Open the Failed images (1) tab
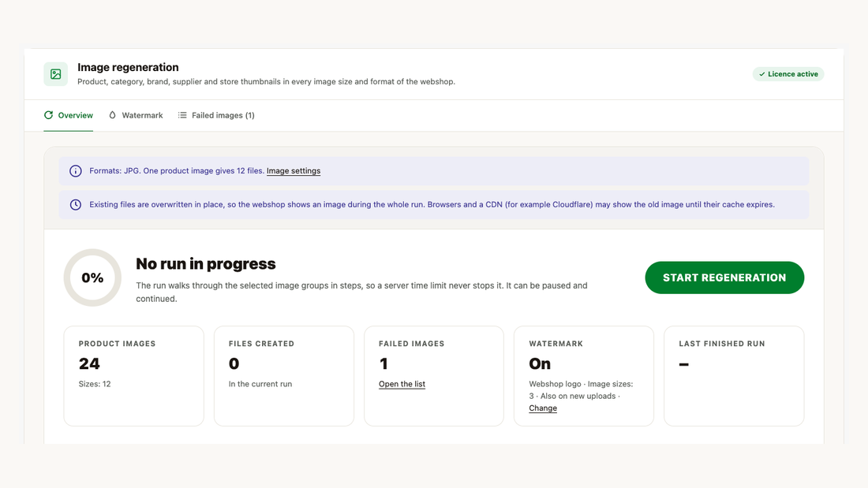868x488 pixels. tap(216, 116)
